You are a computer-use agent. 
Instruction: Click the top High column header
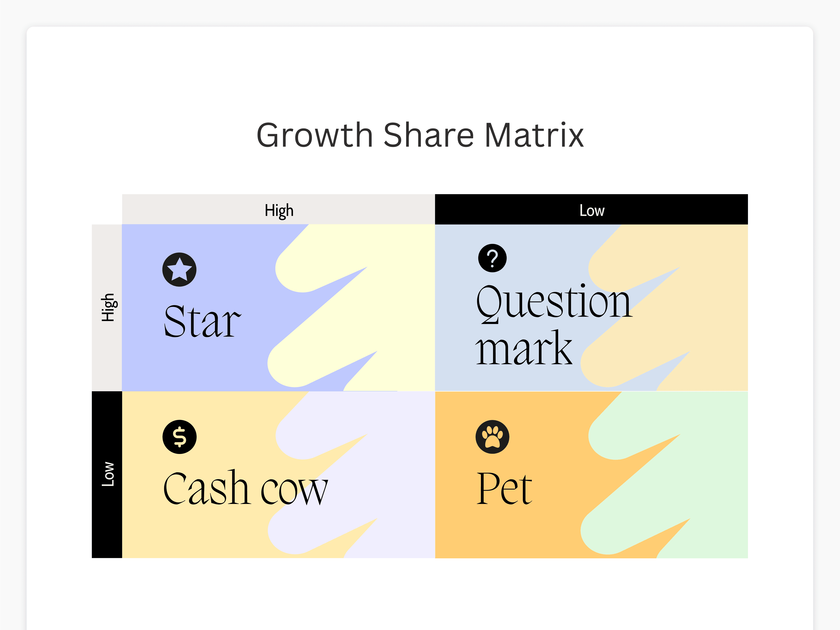click(278, 210)
